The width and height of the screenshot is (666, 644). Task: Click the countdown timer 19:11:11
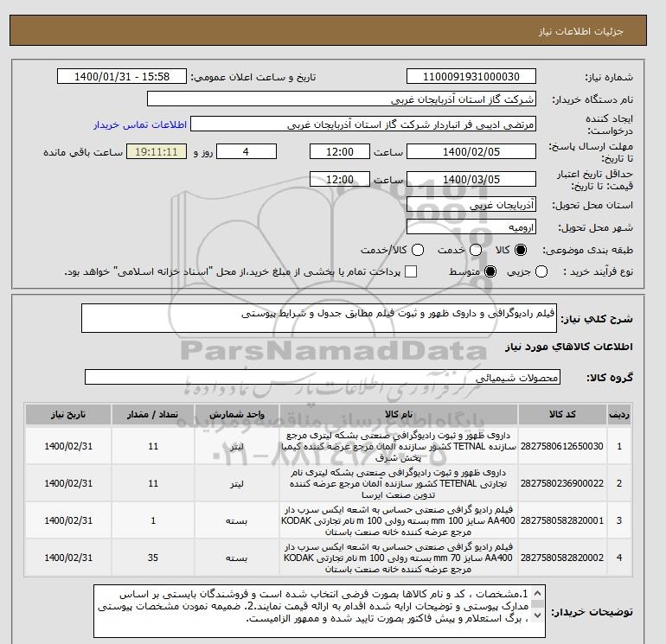point(157,151)
